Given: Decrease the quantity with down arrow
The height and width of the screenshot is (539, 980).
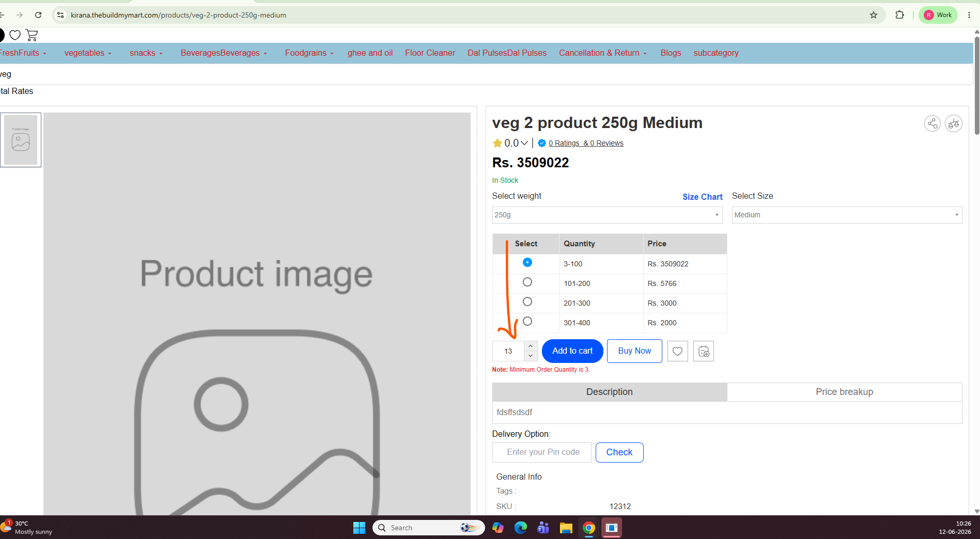Looking at the screenshot, I should pos(530,356).
